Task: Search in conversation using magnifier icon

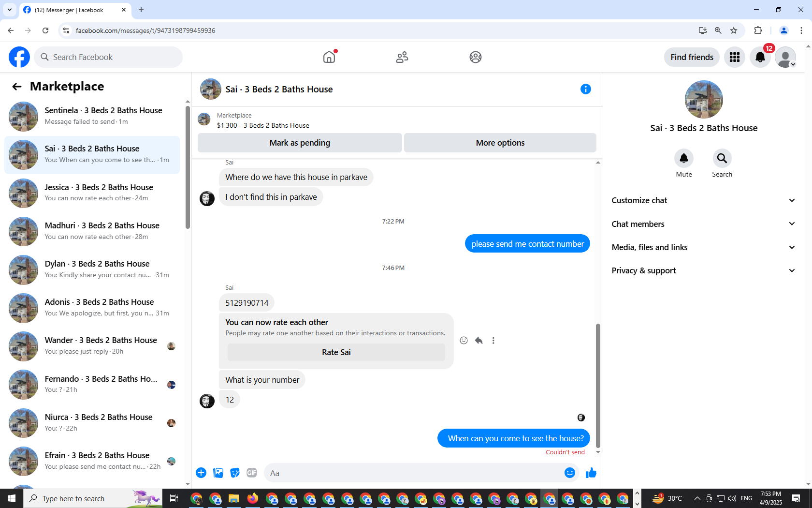Action: [722, 158]
